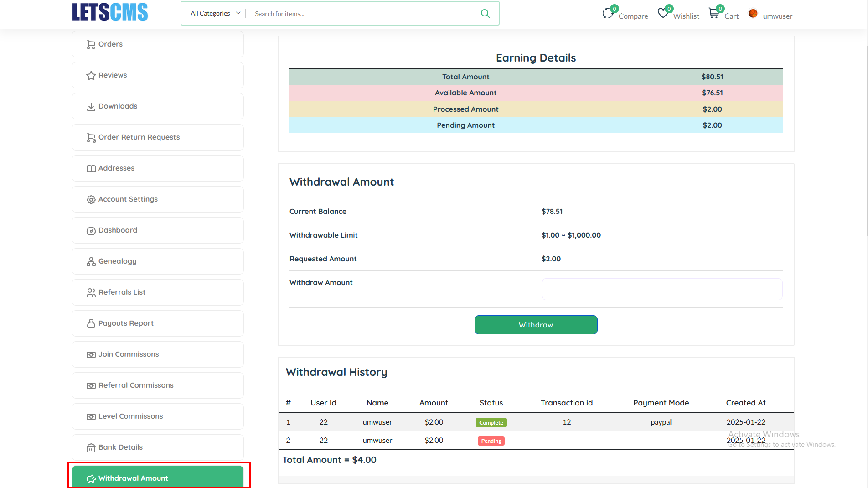This screenshot has width=868, height=488.
Task: Open the Wishlist heart icon
Action: [x=663, y=14]
